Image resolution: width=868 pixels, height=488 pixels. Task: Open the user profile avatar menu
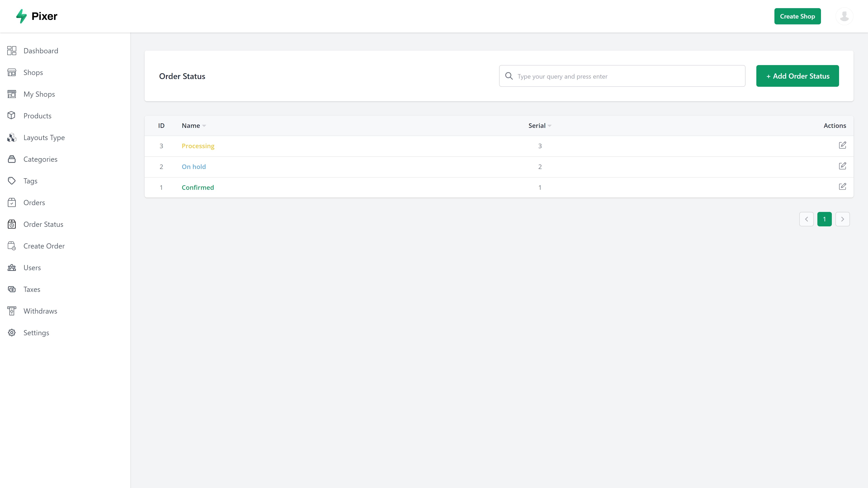[844, 16]
